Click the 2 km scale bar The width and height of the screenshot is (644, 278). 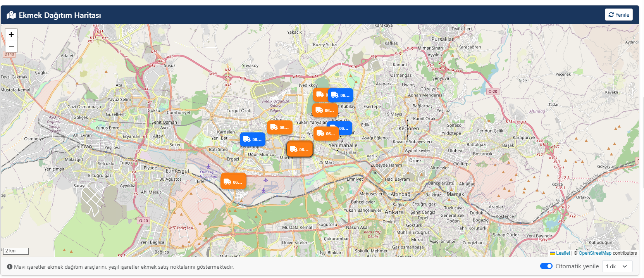(16, 251)
